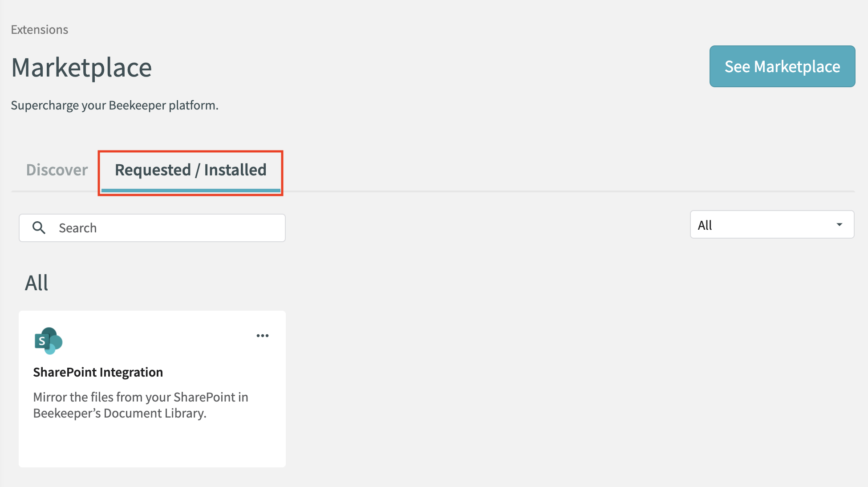Image resolution: width=868 pixels, height=487 pixels.
Task: Click the teal underline below active tab
Action: click(x=191, y=191)
